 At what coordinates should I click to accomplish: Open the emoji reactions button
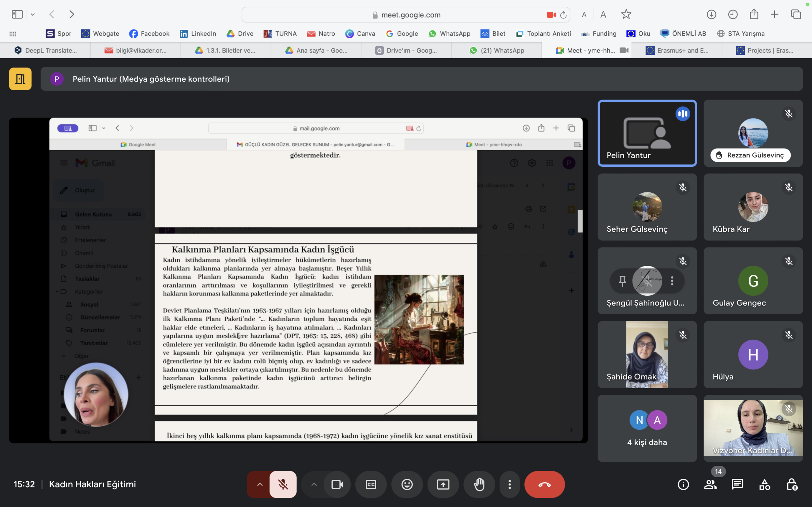pos(407,484)
